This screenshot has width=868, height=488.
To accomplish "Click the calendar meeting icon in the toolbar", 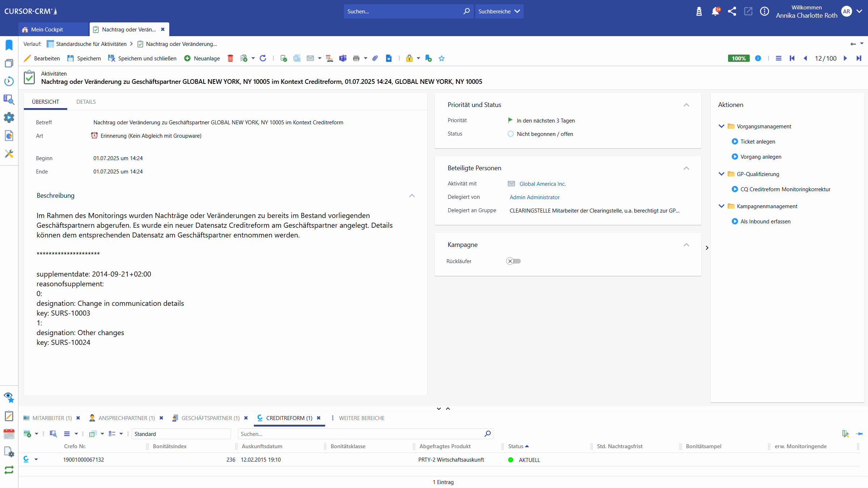I will [x=329, y=58].
